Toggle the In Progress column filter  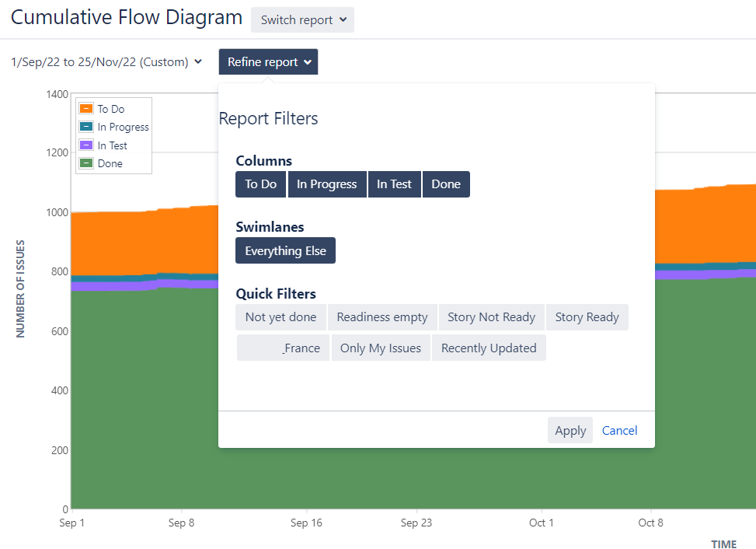coord(326,184)
